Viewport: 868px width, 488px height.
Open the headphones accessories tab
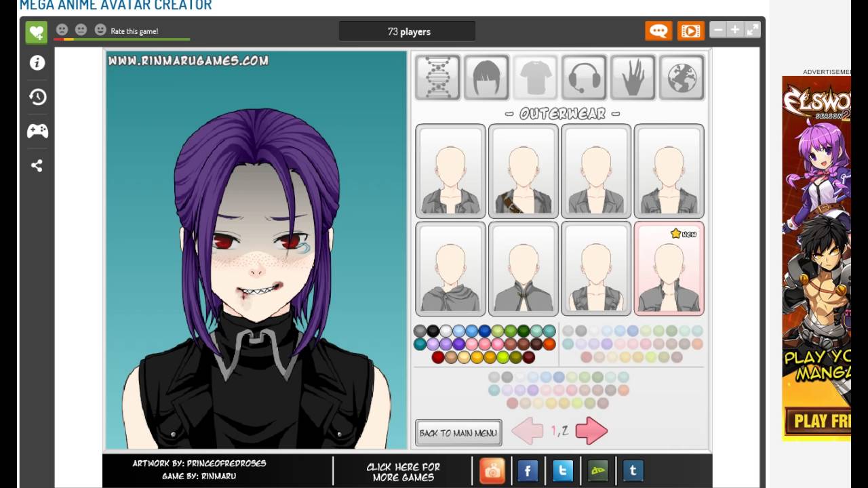coord(584,77)
